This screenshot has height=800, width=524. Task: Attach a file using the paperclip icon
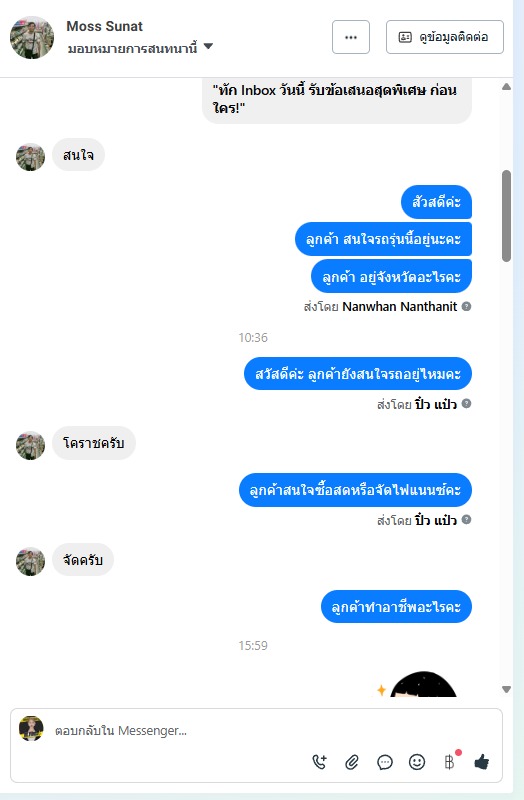tap(352, 762)
